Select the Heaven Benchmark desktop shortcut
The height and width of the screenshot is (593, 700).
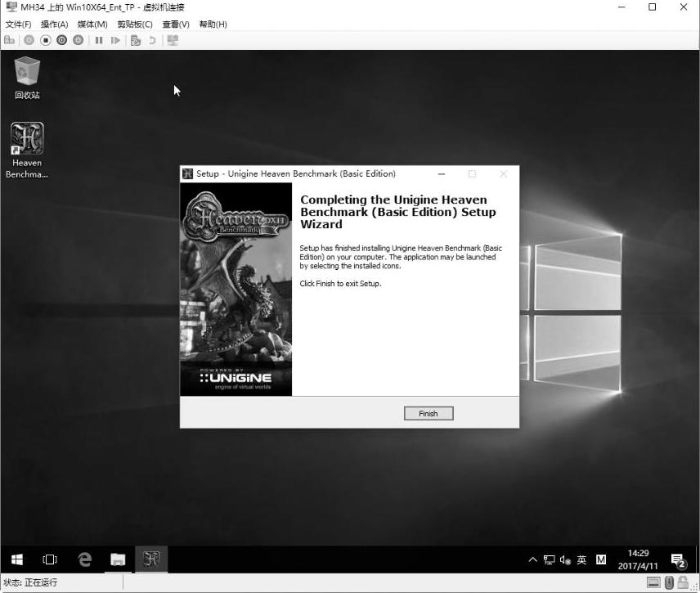[x=27, y=150]
